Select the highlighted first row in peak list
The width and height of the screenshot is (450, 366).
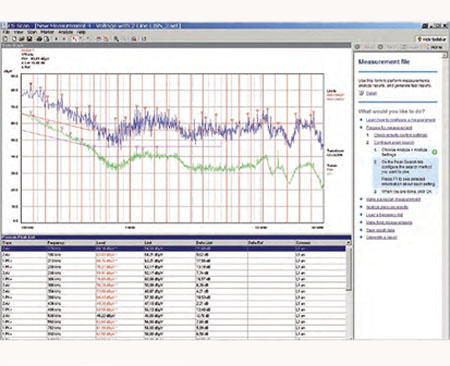pos(173,249)
